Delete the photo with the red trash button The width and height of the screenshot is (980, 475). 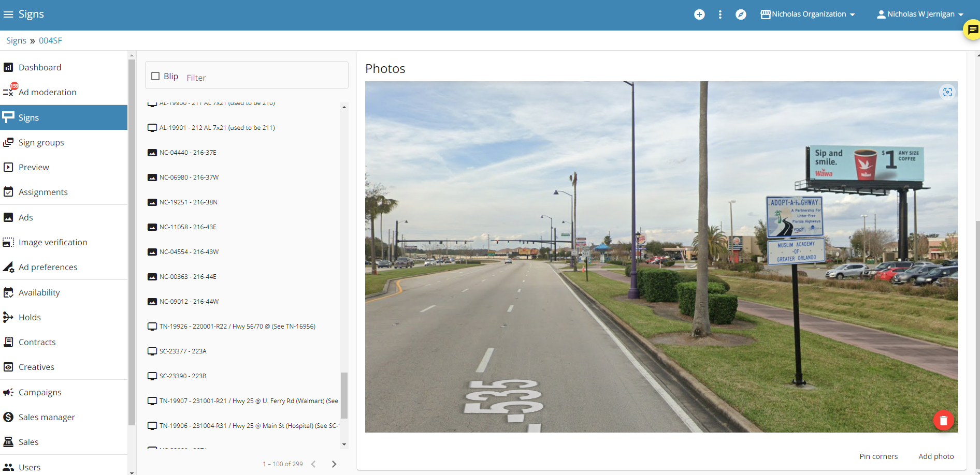(943, 421)
